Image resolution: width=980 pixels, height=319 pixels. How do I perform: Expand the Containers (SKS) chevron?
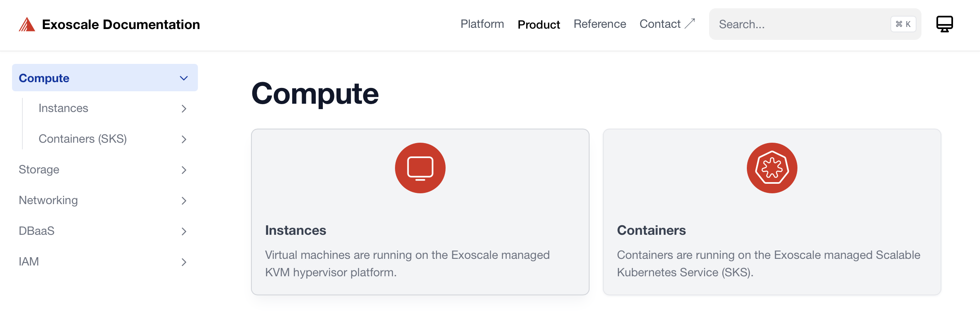click(x=184, y=139)
